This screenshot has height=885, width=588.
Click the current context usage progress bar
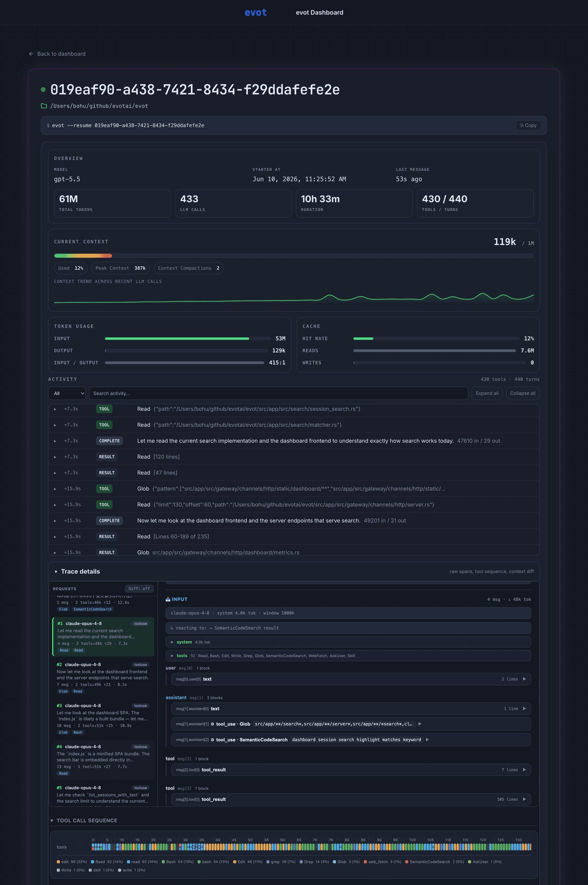coord(294,256)
